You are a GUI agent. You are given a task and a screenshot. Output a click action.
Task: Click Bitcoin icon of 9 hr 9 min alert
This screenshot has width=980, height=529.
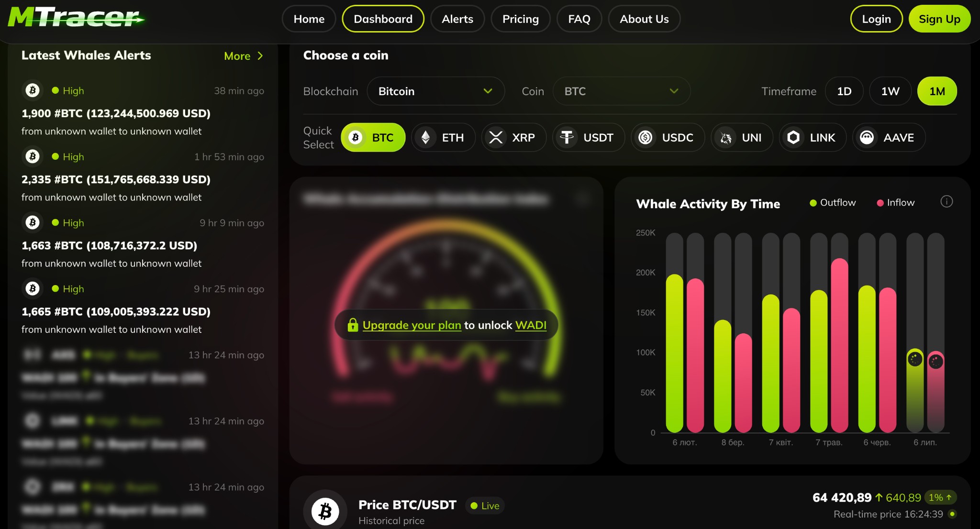[x=33, y=222]
